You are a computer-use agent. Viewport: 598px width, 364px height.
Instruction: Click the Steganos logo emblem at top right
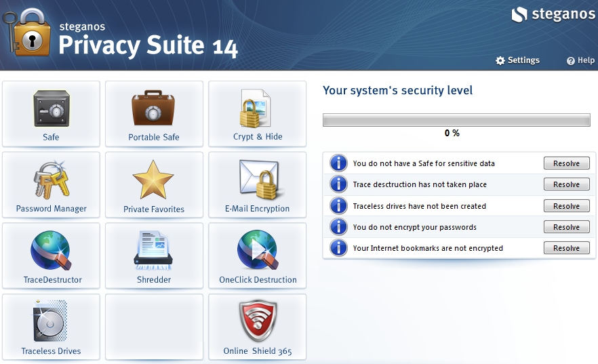point(519,15)
